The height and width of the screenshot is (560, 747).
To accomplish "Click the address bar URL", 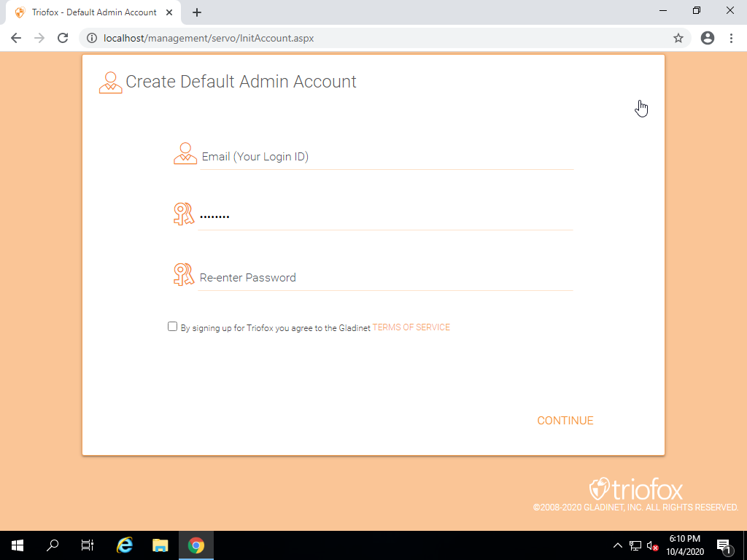I will (x=209, y=38).
